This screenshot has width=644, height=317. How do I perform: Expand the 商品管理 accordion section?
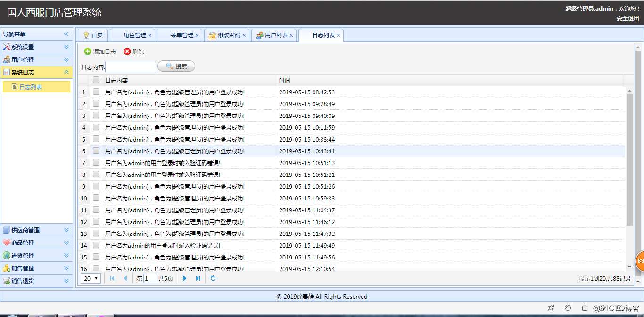[x=66, y=243]
